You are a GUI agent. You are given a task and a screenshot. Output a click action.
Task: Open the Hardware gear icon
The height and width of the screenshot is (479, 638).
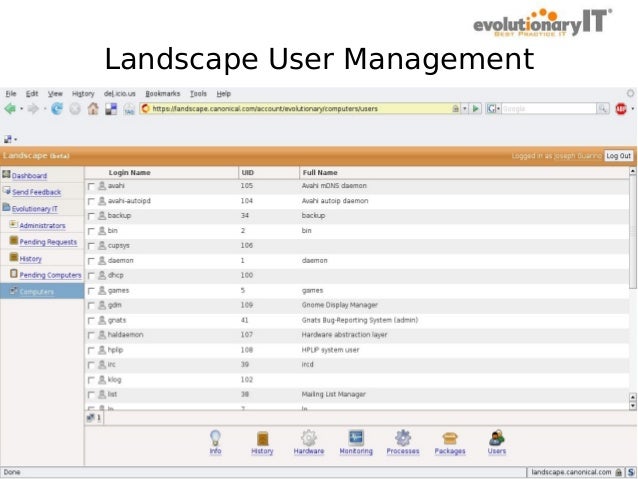pyautogui.click(x=309, y=438)
